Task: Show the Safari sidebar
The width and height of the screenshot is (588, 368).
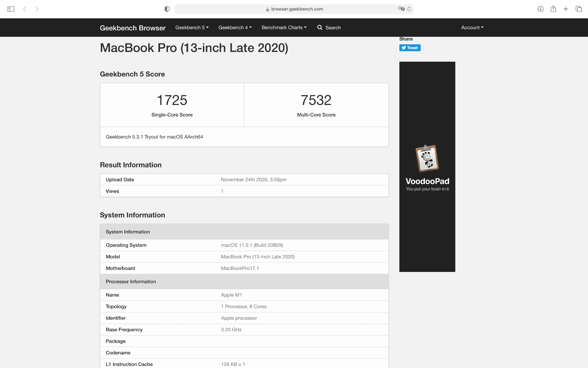Action: tap(11, 9)
